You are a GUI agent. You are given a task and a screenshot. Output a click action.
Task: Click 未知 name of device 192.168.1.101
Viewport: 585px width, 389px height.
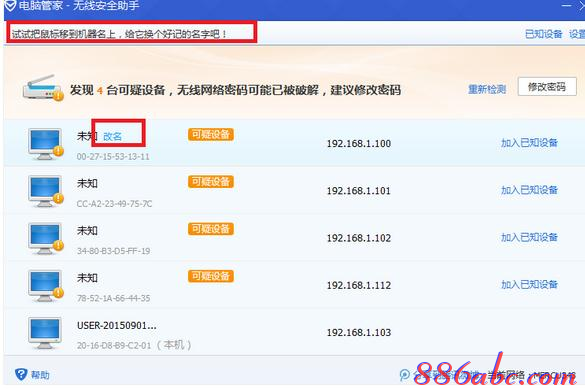tap(87, 183)
